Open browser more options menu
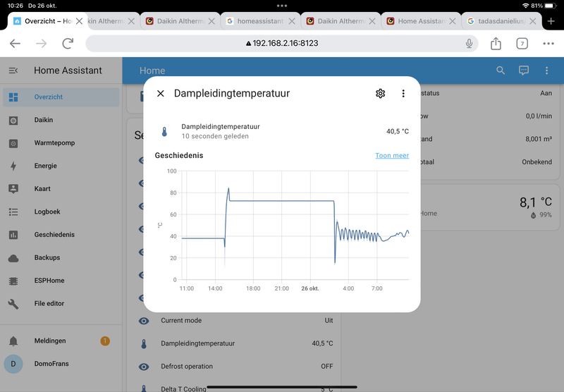The width and height of the screenshot is (564, 392). click(x=548, y=44)
